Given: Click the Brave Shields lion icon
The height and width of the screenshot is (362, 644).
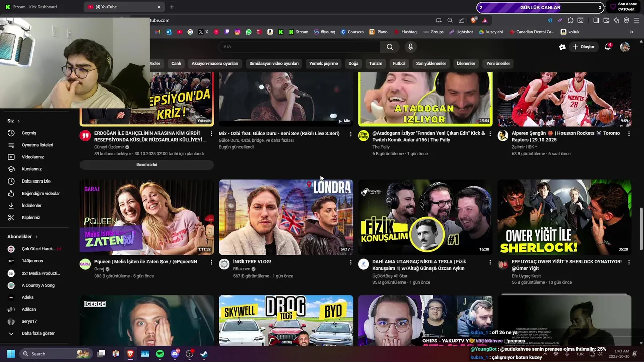Looking at the screenshot, I should tap(474, 20).
